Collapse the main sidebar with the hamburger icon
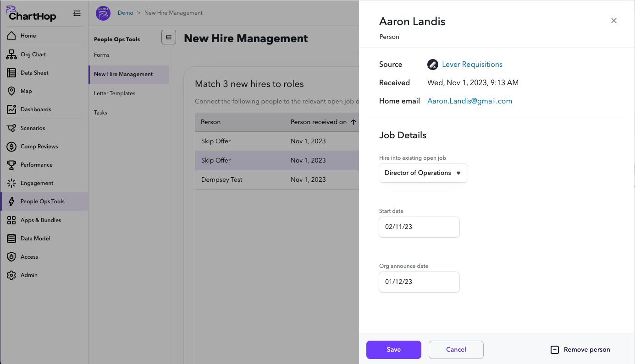The width and height of the screenshot is (635, 364). pyautogui.click(x=77, y=13)
